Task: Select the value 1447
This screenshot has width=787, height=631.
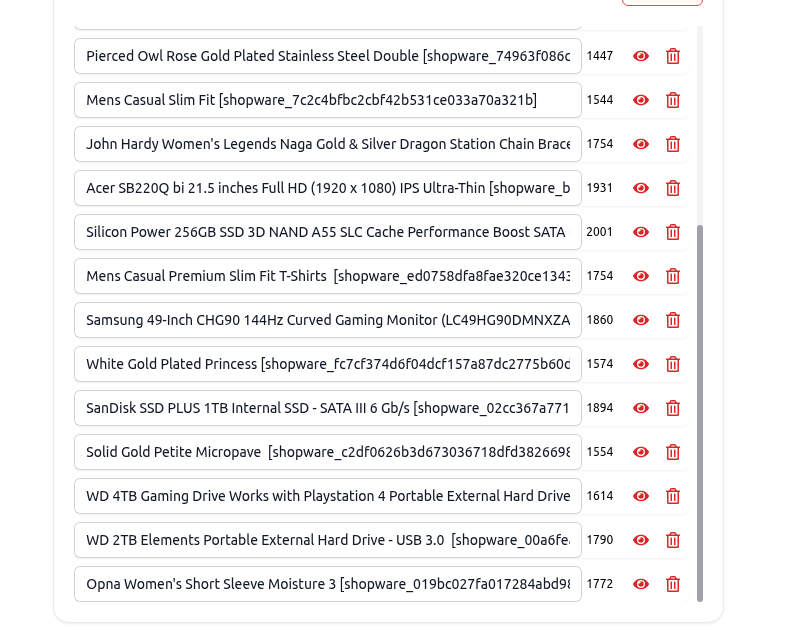Action: pyautogui.click(x=600, y=56)
